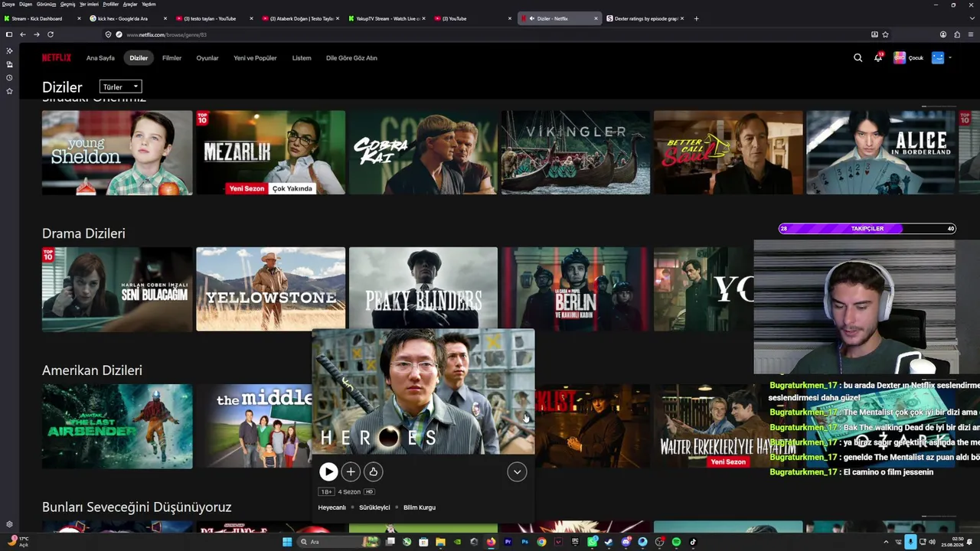This screenshot has width=980, height=551.
Task: Open Spotify from the taskbar
Action: click(x=676, y=542)
